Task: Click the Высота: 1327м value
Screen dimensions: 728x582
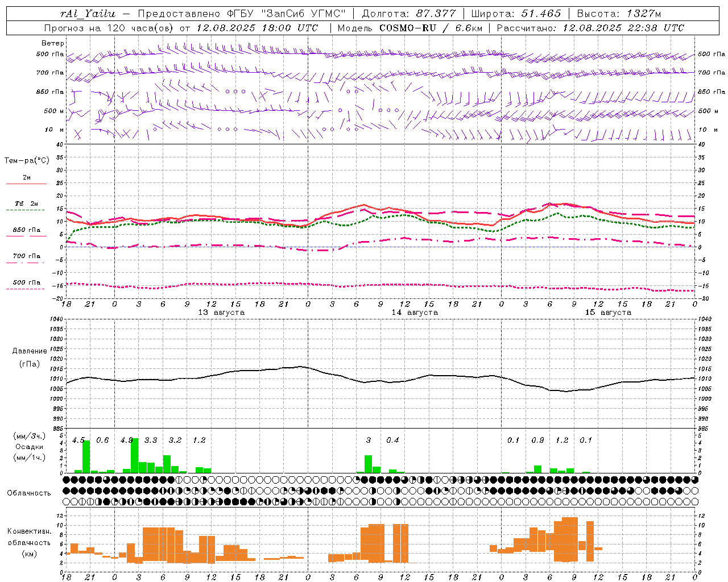Action: [619, 14]
